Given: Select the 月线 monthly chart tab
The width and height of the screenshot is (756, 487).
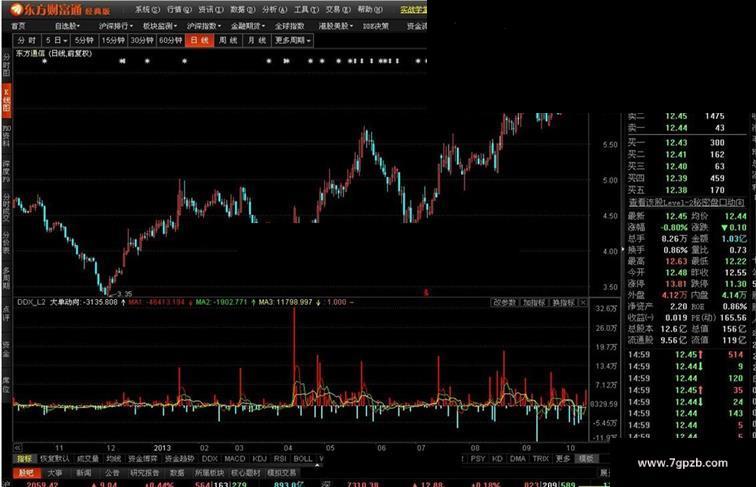Looking at the screenshot, I should (256, 41).
